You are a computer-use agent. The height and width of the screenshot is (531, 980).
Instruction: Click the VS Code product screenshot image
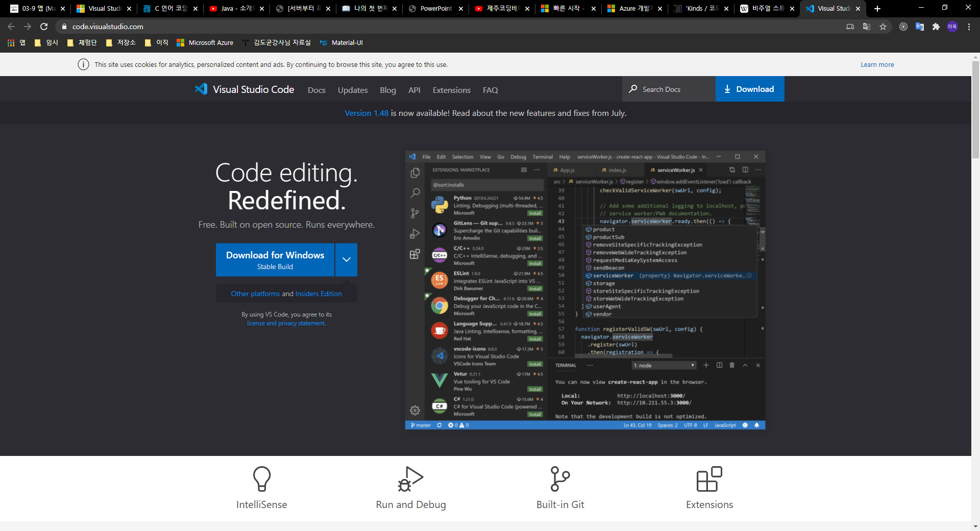tap(585, 290)
